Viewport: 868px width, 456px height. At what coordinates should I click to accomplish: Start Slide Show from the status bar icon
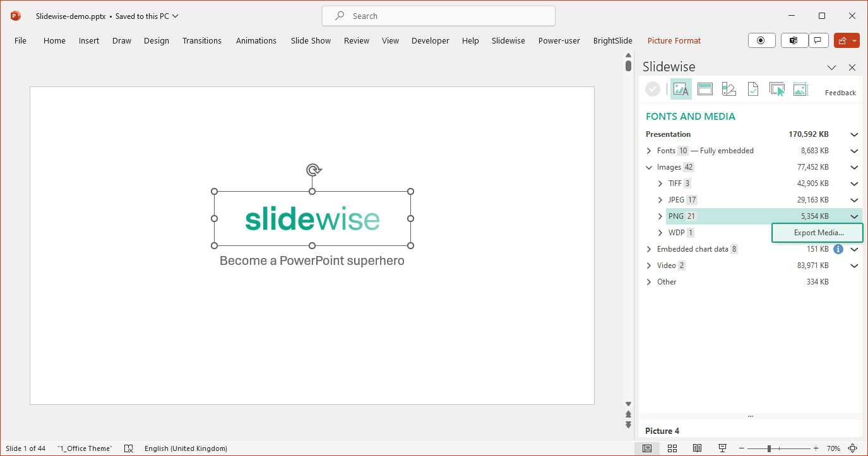click(x=722, y=448)
